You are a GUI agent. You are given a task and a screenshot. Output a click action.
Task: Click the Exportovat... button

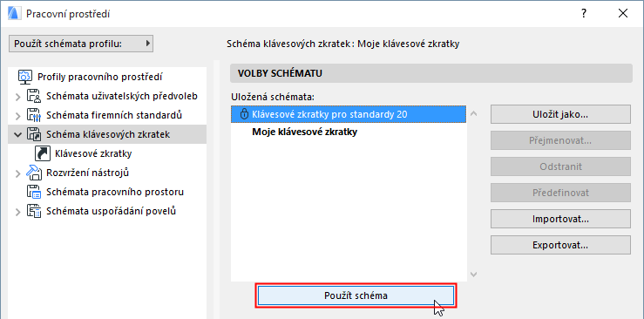(560, 245)
